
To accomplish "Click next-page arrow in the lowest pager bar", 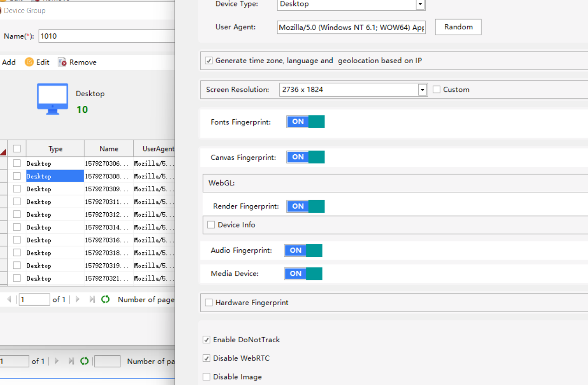I will pyautogui.click(x=57, y=361).
